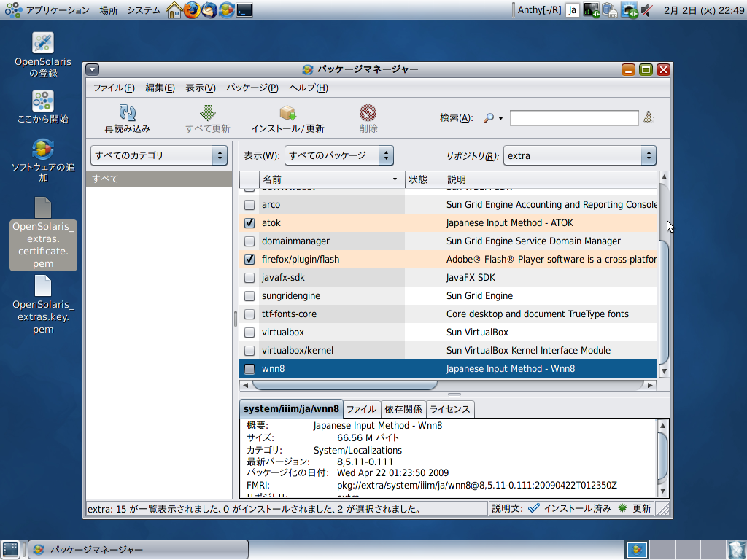Screen dimensions: 747x560
Task: Click the 削除 remove toolbar icon
Action: click(368, 113)
